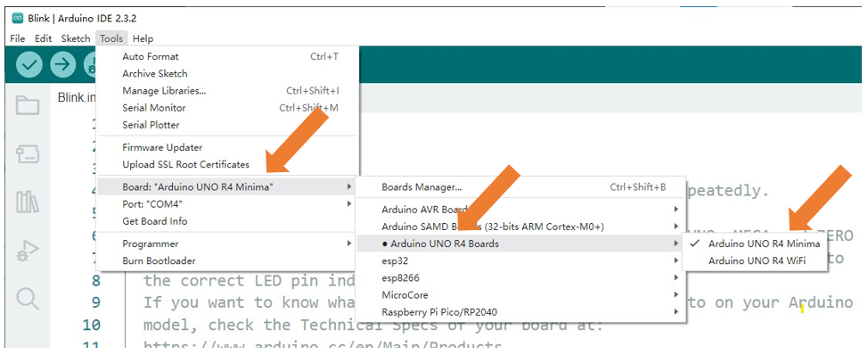Click the Upload arrow button

[x=63, y=65]
